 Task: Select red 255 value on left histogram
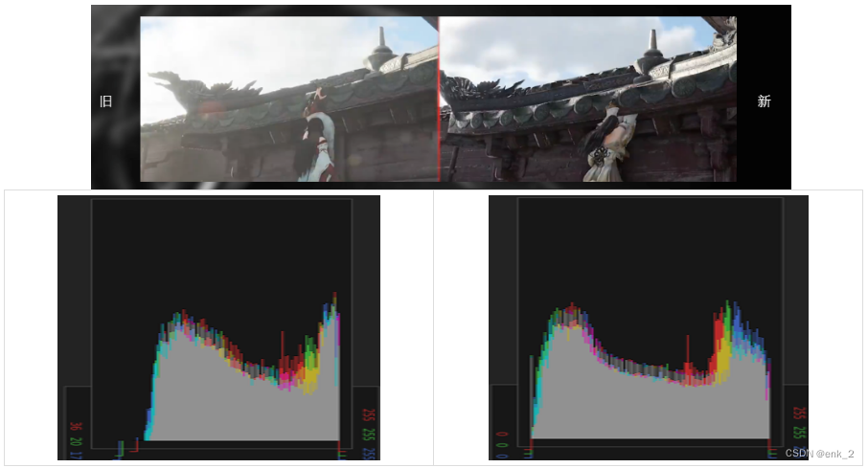coord(368,416)
